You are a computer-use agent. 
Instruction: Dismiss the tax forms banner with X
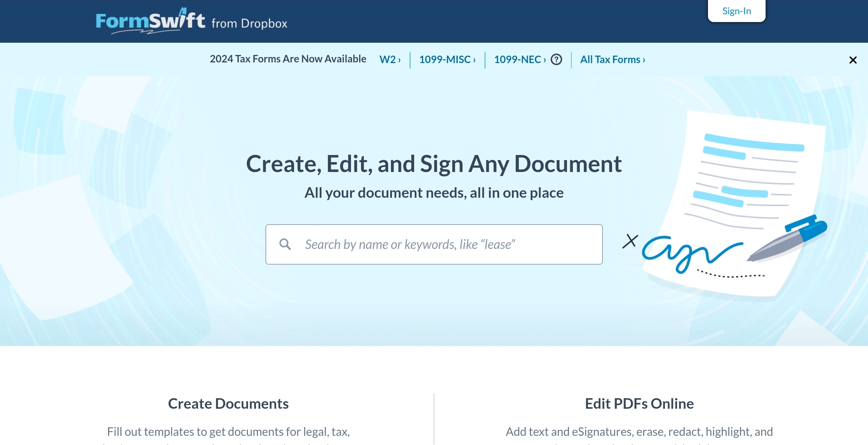click(x=853, y=60)
